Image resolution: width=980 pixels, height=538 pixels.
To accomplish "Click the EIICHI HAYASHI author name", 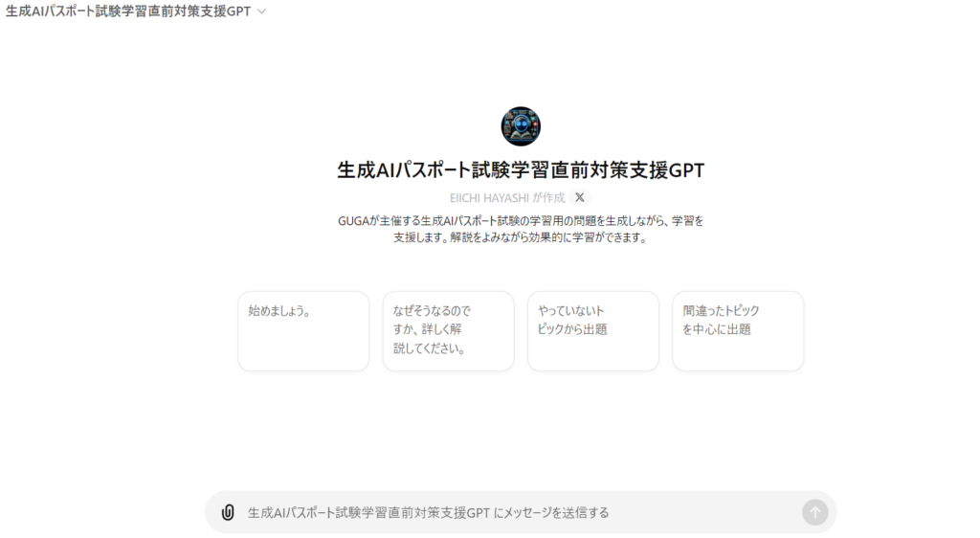I will point(488,197).
